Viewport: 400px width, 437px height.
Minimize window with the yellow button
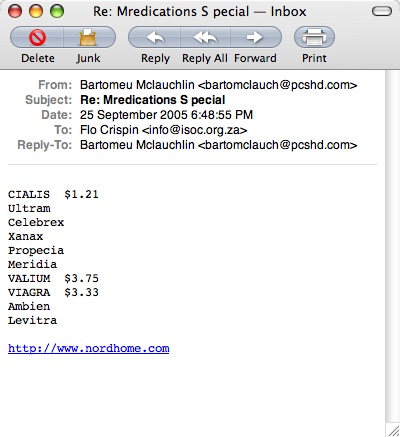[36, 11]
